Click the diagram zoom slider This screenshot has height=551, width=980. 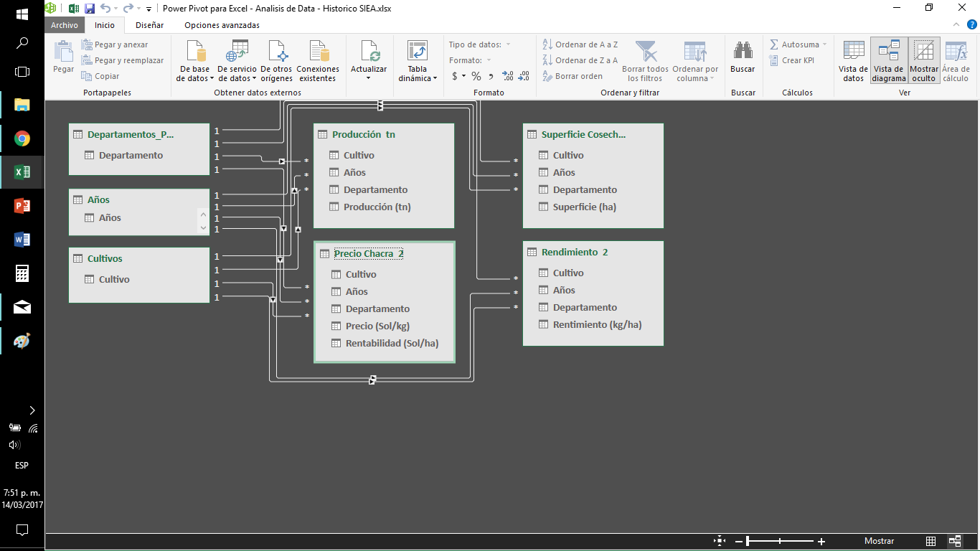point(780,541)
